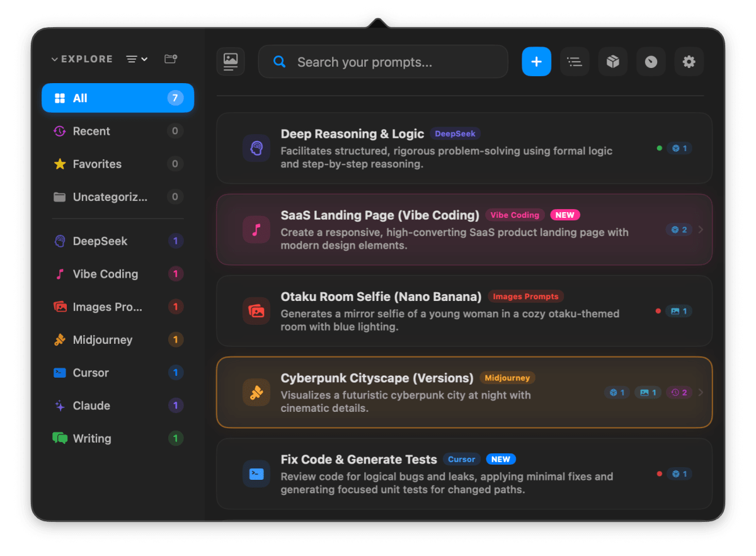Click the Cursor terminal icon in sidebar
The height and width of the screenshot is (556, 756).
(60, 373)
